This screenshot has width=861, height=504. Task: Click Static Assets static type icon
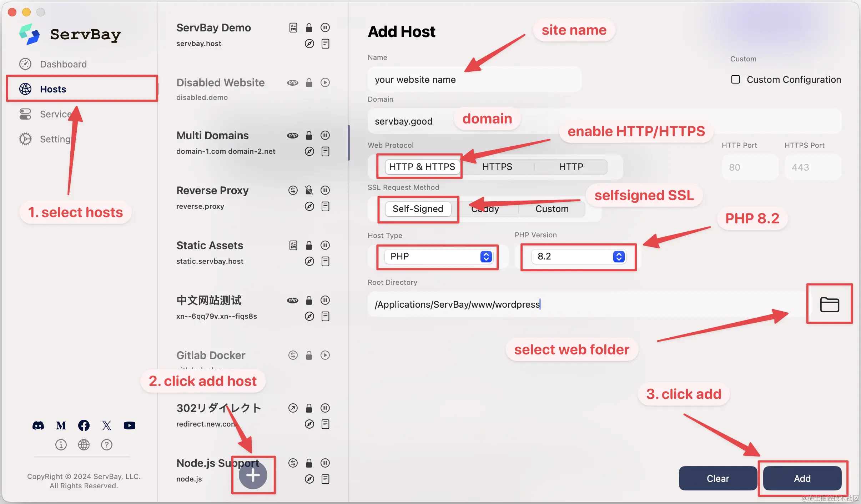(x=293, y=245)
